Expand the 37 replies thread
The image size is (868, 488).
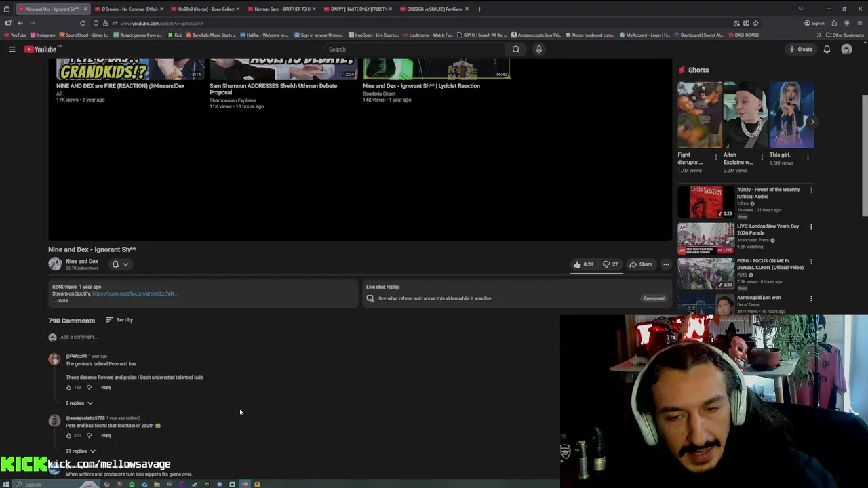click(x=80, y=451)
